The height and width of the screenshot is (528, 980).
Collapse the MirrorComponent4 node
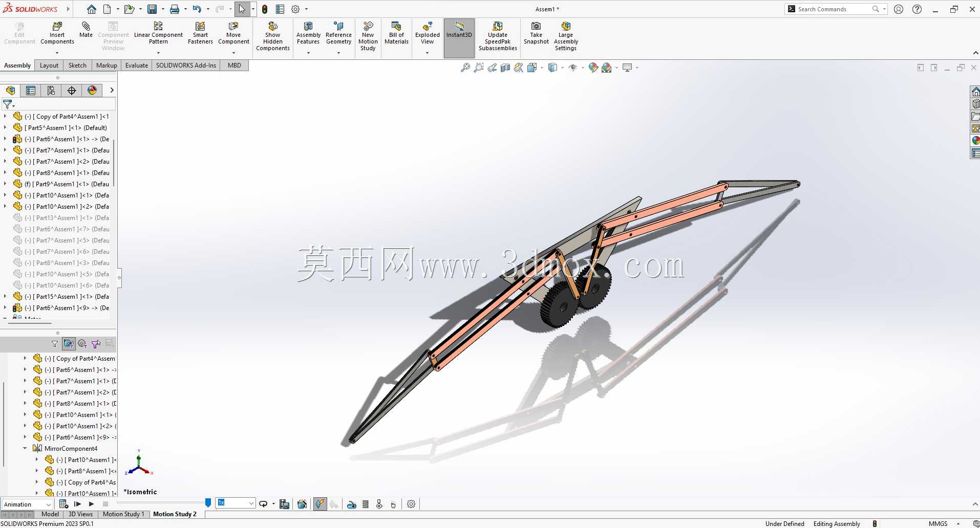(25, 448)
